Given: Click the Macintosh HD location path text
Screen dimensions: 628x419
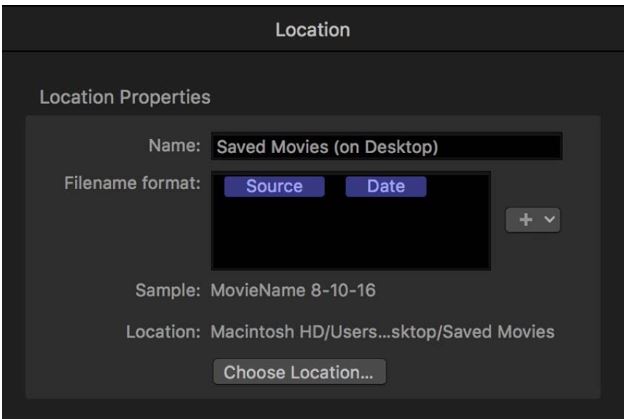Looking at the screenshot, I should click(381, 331).
